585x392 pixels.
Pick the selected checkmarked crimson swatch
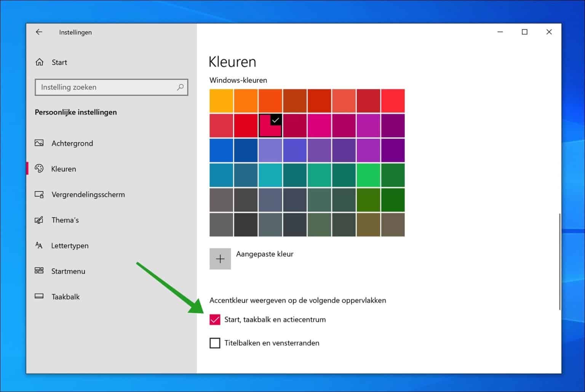pos(270,125)
